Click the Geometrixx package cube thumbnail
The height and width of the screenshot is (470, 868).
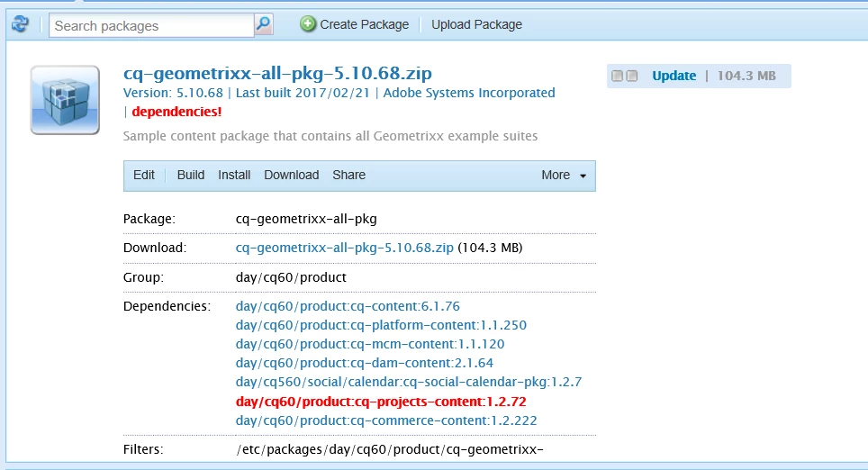coord(66,100)
